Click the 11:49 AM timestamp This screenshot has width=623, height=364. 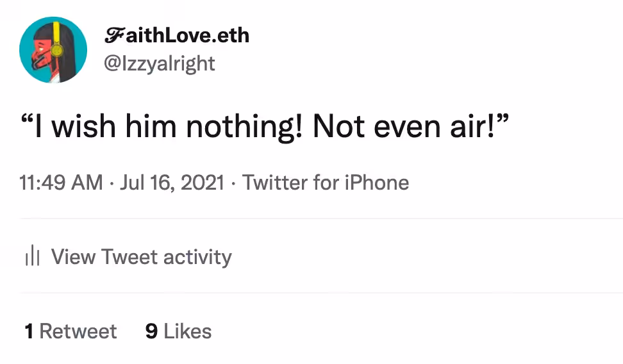[x=61, y=183]
